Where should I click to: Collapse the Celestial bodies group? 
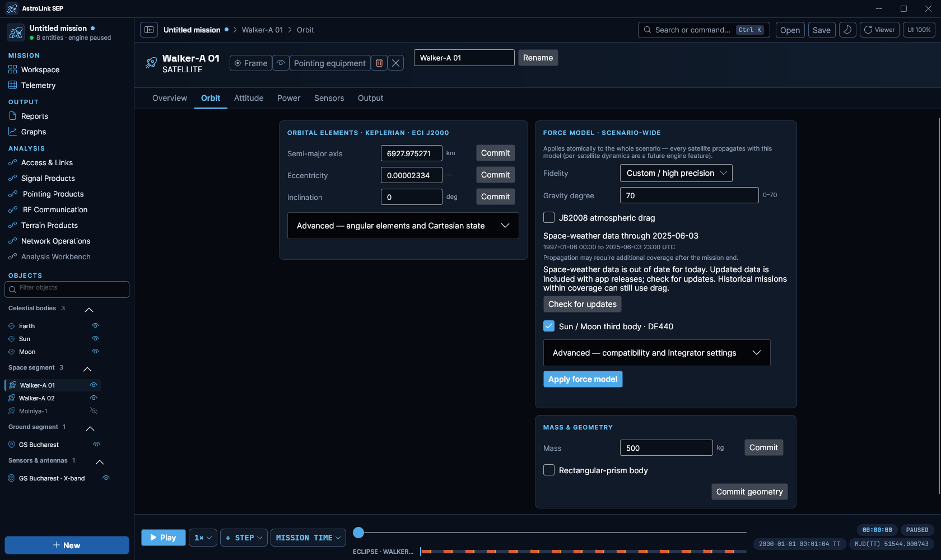pyautogui.click(x=89, y=309)
